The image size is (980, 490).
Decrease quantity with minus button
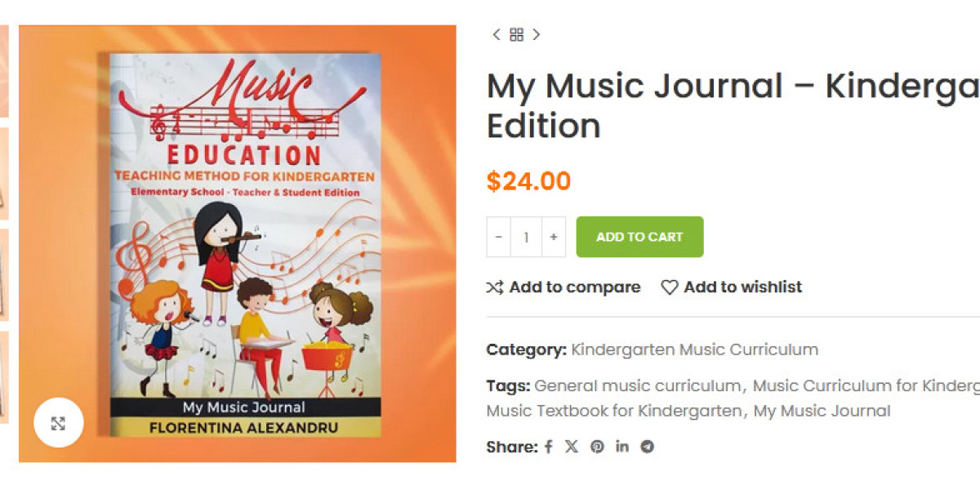tap(499, 237)
